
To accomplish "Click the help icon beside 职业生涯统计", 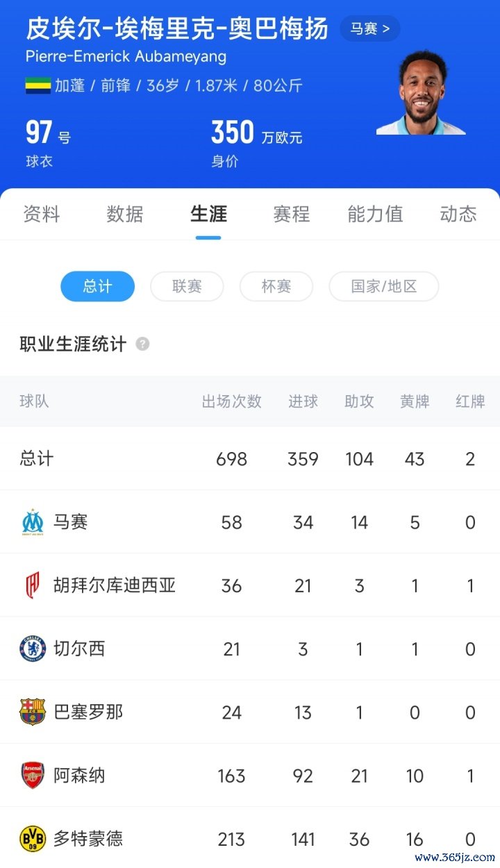I will pos(142,344).
